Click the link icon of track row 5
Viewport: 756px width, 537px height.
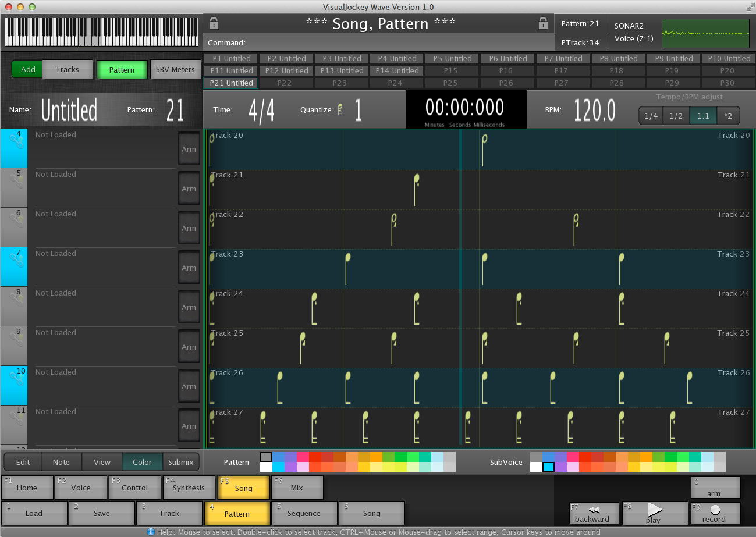coord(17,181)
